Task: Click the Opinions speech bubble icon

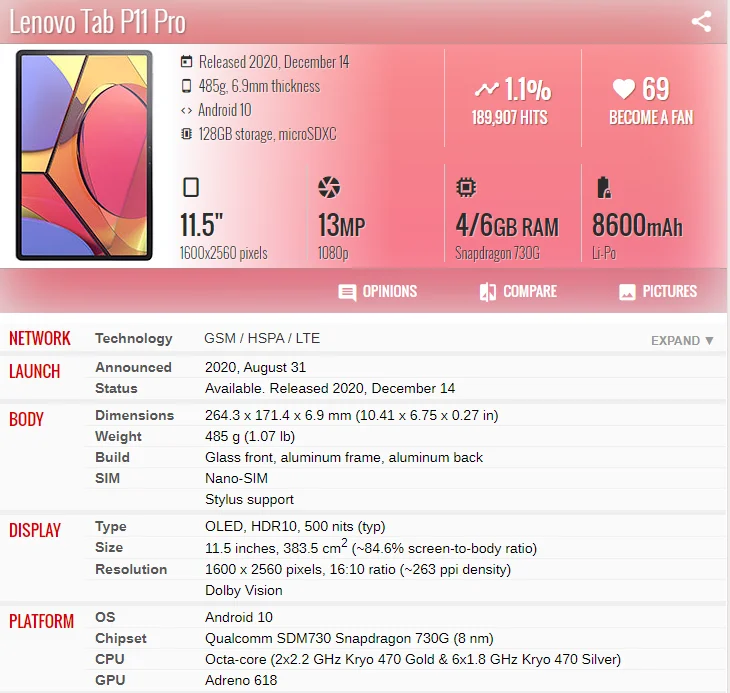Action: (347, 292)
